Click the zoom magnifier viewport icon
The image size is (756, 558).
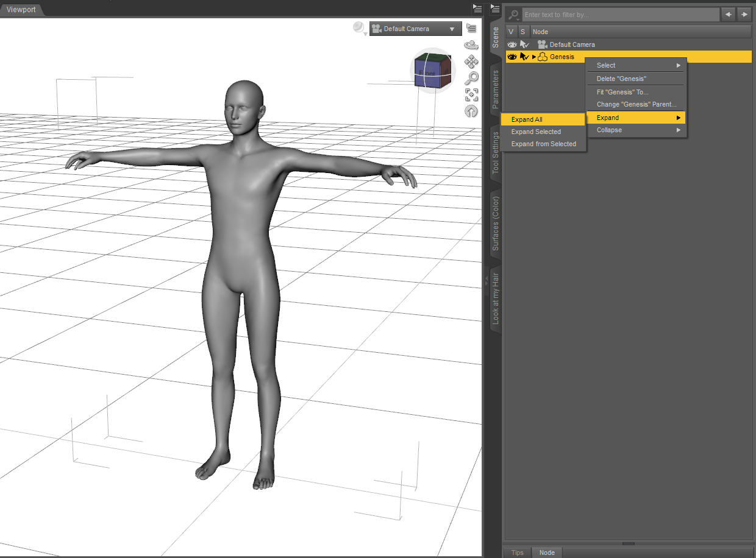click(x=471, y=78)
